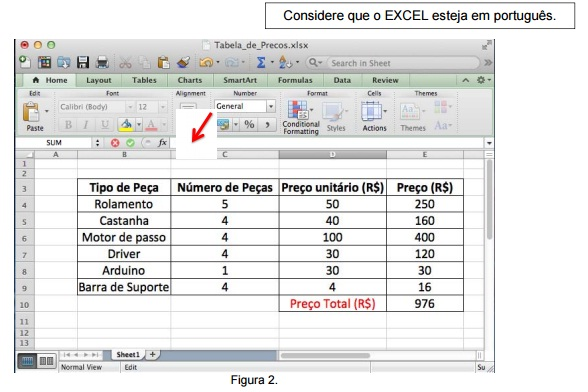The width and height of the screenshot is (588, 392).
Task: Click the Name Box showing SUM
Action: pyautogui.click(x=54, y=143)
